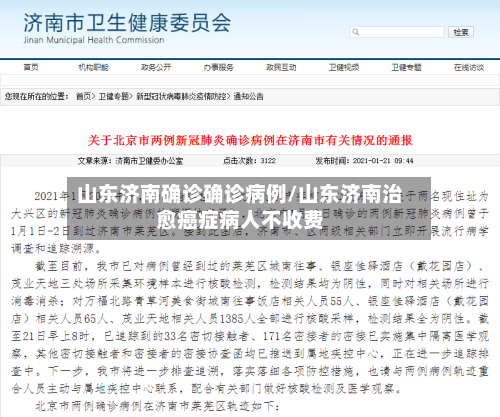Open the 政民互动 navigation item
Screen dimensions: 500x417
pos(281,67)
